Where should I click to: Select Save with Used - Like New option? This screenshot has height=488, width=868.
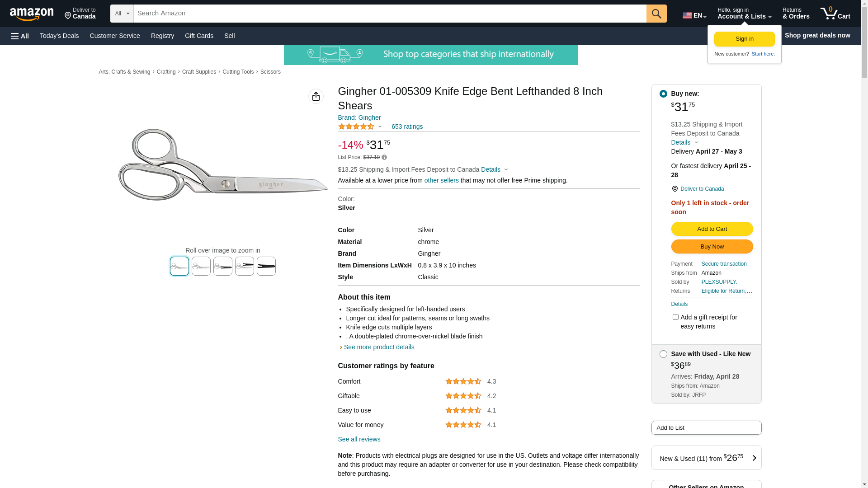(663, 354)
